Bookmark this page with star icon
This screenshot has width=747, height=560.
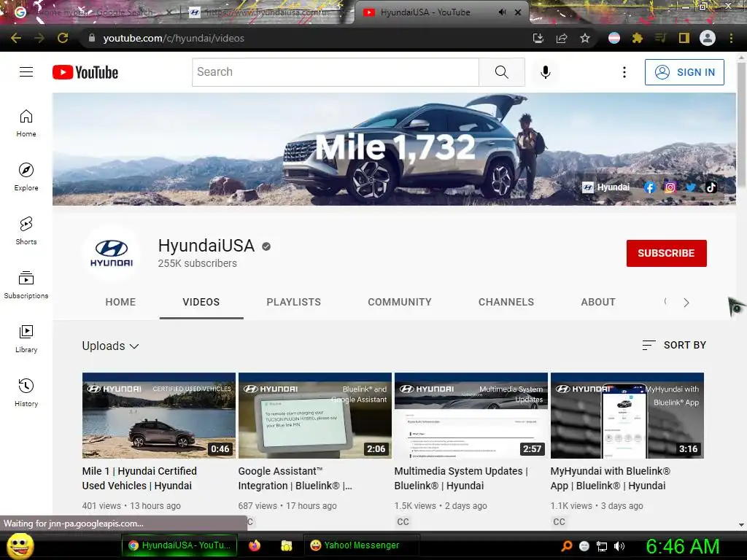[x=585, y=38]
